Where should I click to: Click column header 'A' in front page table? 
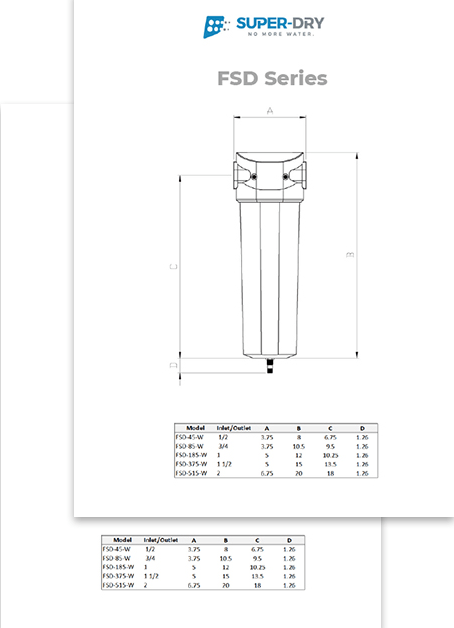point(267,429)
